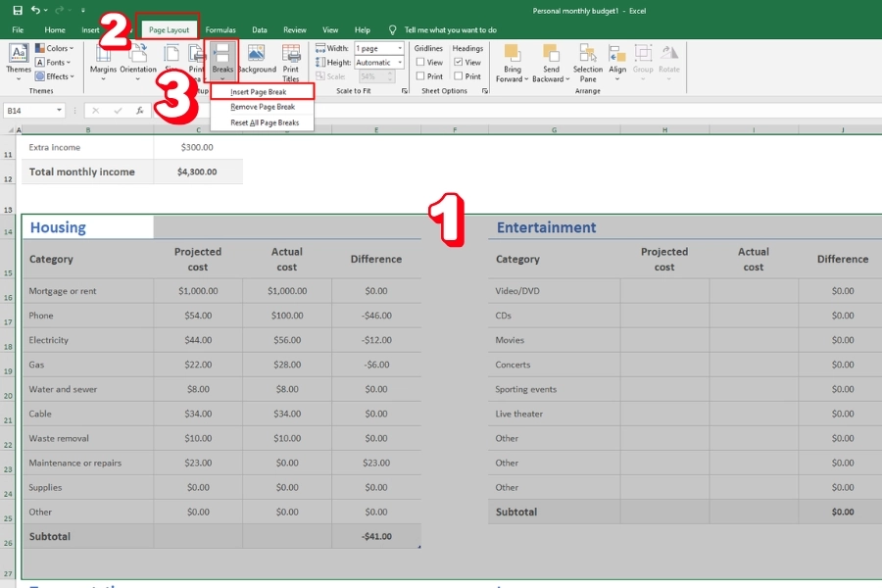882x588 pixels.
Task: Switch to the Formulas ribbon tab
Action: point(220,29)
